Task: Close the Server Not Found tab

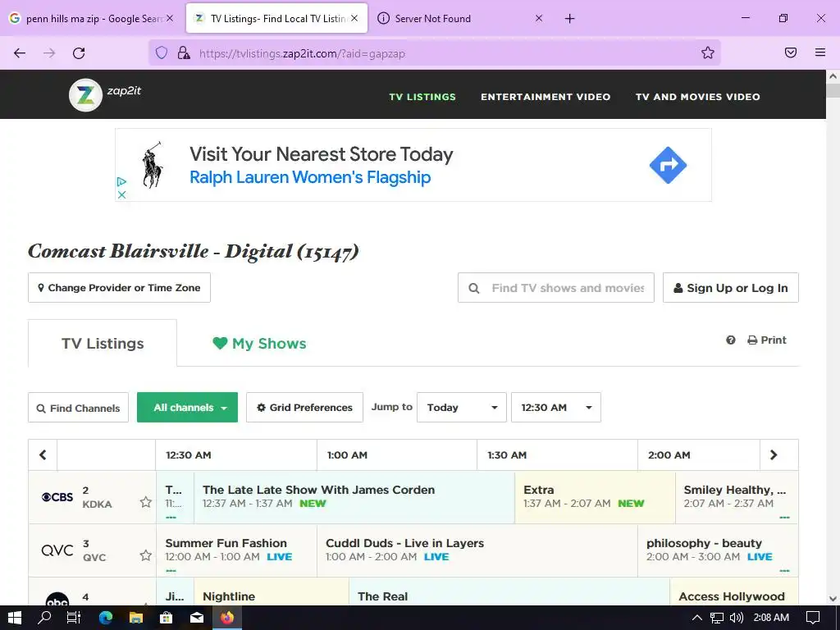Action: click(539, 18)
